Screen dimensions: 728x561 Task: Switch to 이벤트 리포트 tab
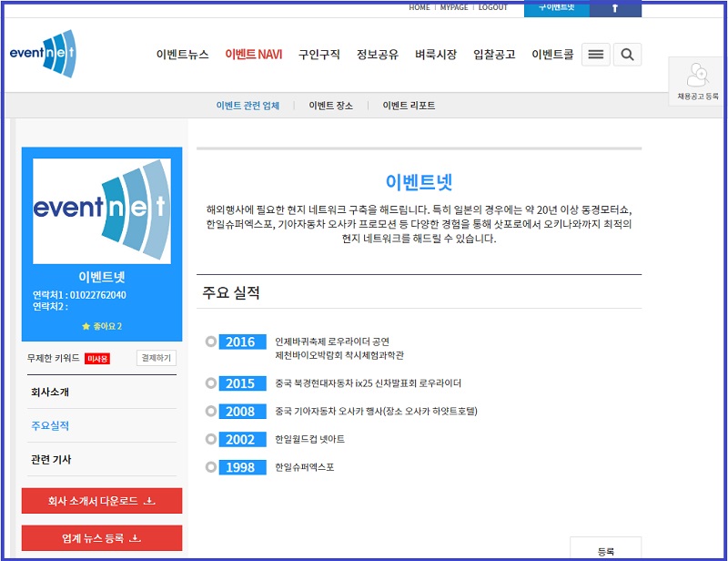(x=409, y=106)
